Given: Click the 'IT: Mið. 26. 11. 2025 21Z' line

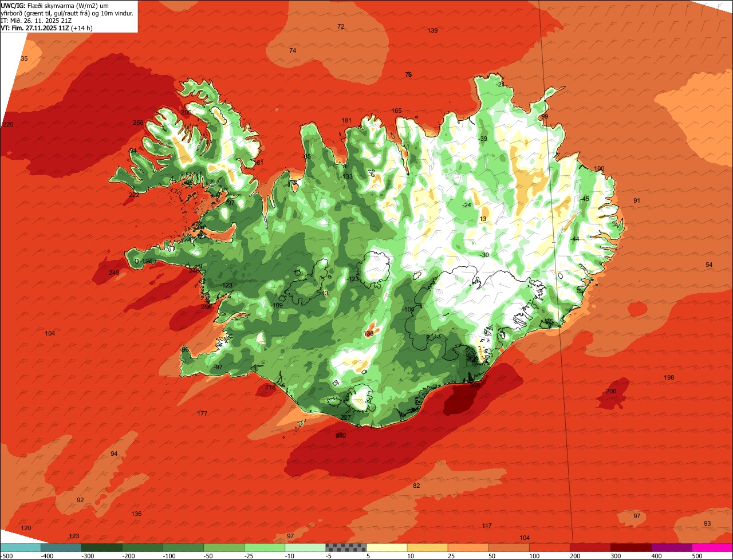Looking at the screenshot, I should pos(35,20).
